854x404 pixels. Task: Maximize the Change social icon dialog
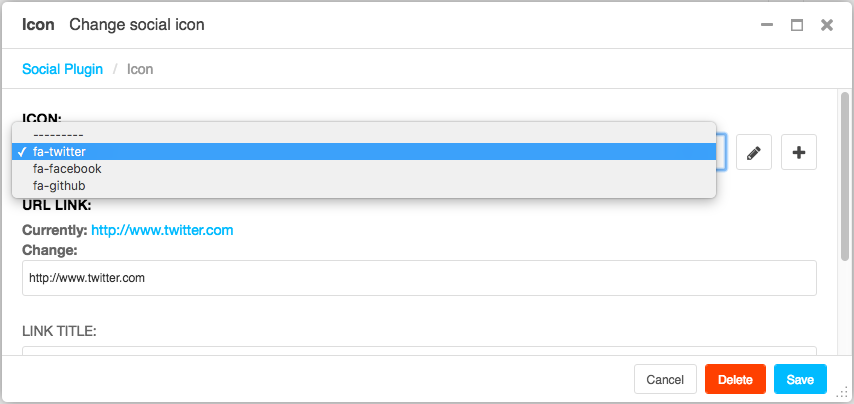click(797, 25)
